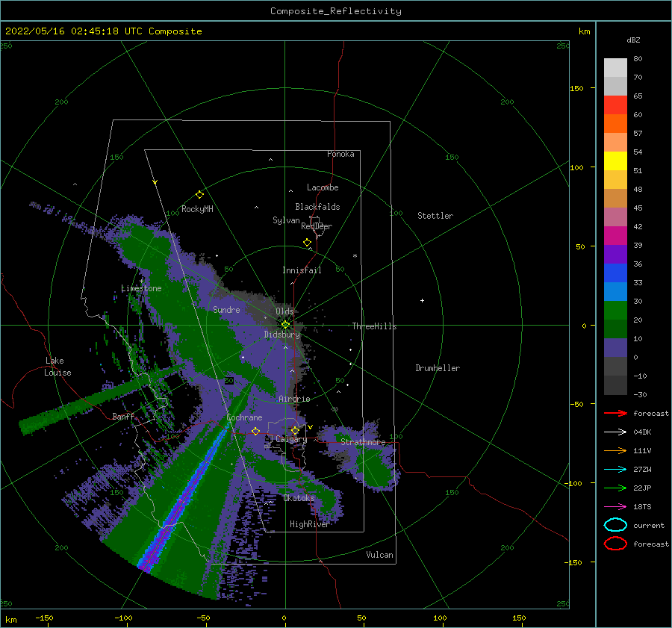
Task: Click the 30 dBZ green swatch
Action: click(x=615, y=310)
